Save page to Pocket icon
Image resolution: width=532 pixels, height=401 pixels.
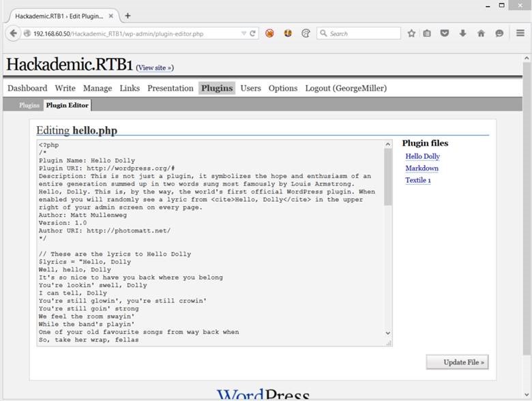coord(445,33)
